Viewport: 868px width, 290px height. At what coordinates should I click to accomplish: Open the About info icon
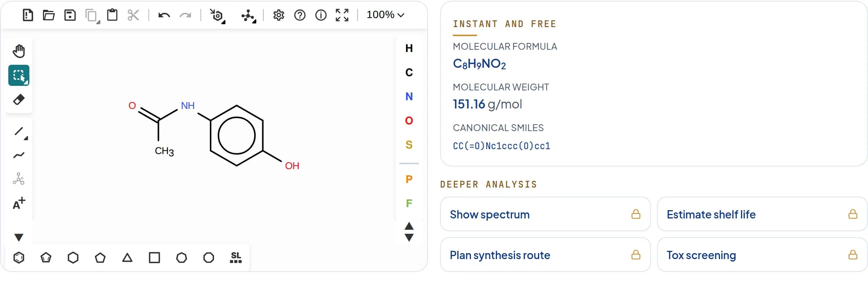pos(321,15)
